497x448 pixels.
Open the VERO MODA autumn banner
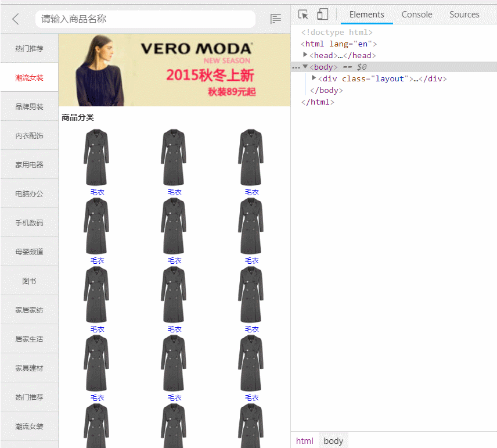coord(174,70)
